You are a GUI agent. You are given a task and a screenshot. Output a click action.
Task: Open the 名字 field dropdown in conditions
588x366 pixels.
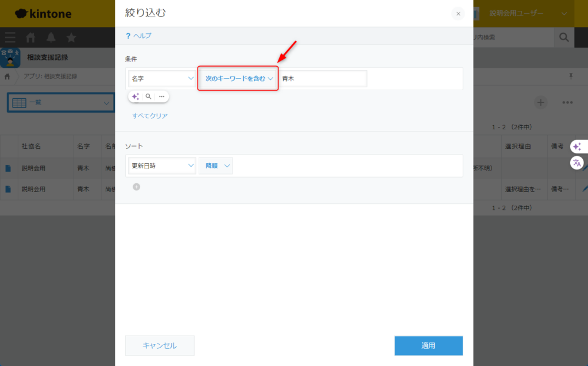click(x=162, y=79)
